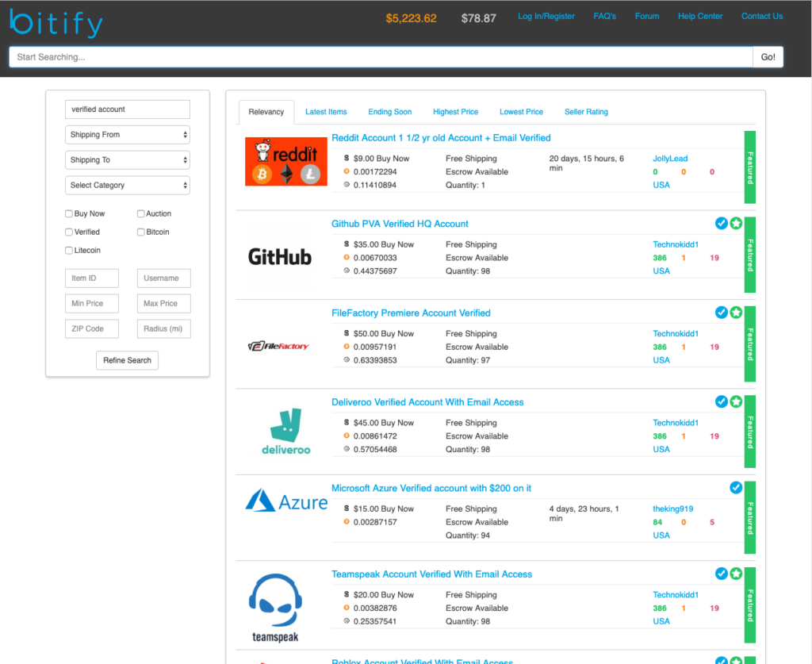The height and width of the screenshot is (664, 812).
Task: Click the Max Price field
Action: [x=163, y=304]
